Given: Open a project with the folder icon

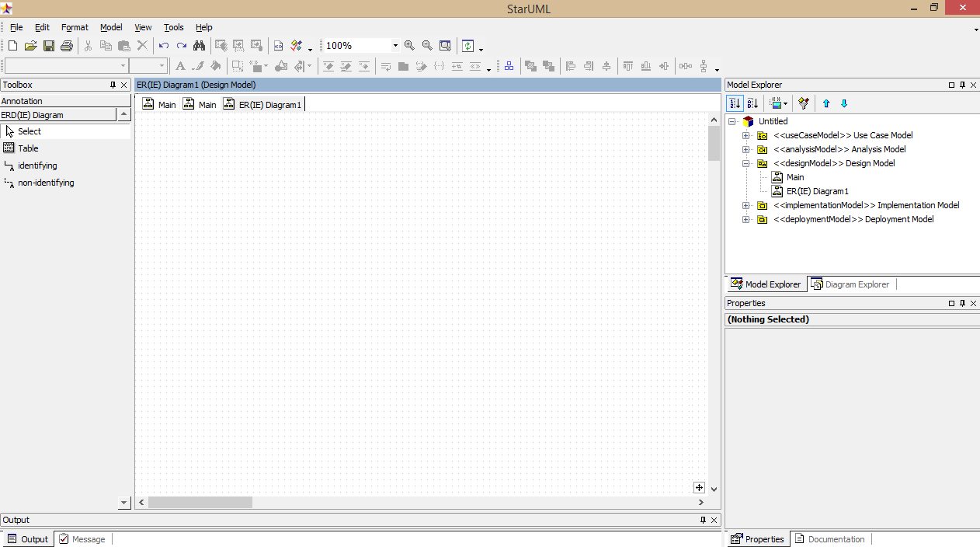Looking at the screenshot, I should (31, 46).
